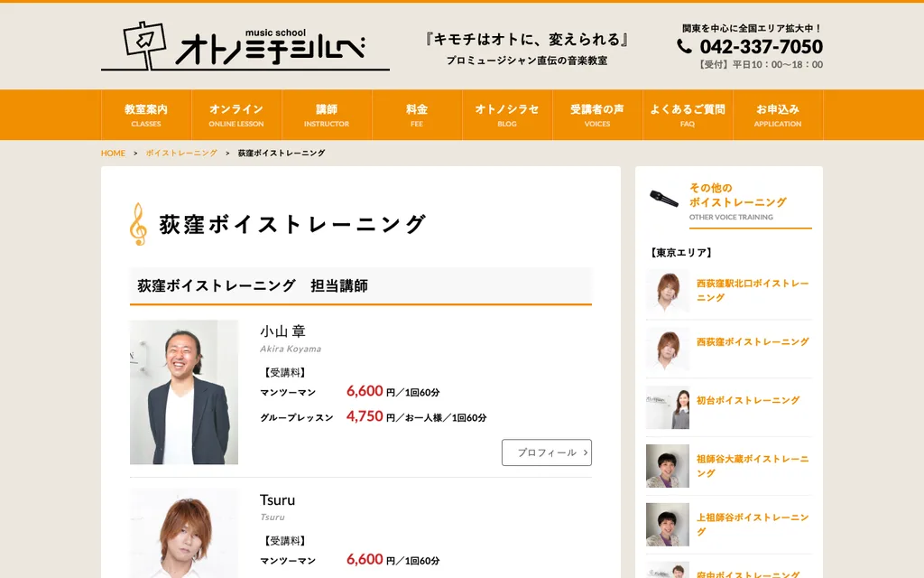
Task: Click the ボイストレーニング breadcrumb link
Action: (x=181, y=153)
